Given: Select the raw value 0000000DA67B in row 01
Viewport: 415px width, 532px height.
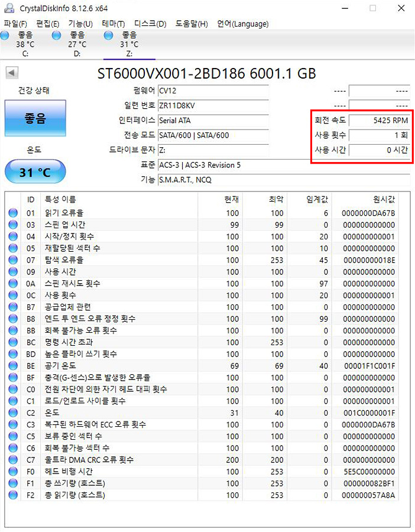Looking at the screenshot, I should point(368,213).
